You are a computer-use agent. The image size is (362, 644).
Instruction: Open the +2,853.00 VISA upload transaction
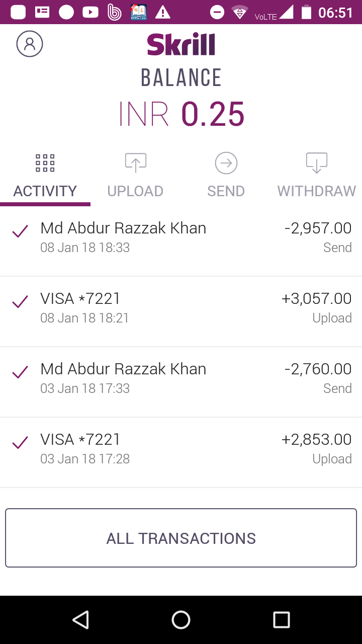pos(181,449)
